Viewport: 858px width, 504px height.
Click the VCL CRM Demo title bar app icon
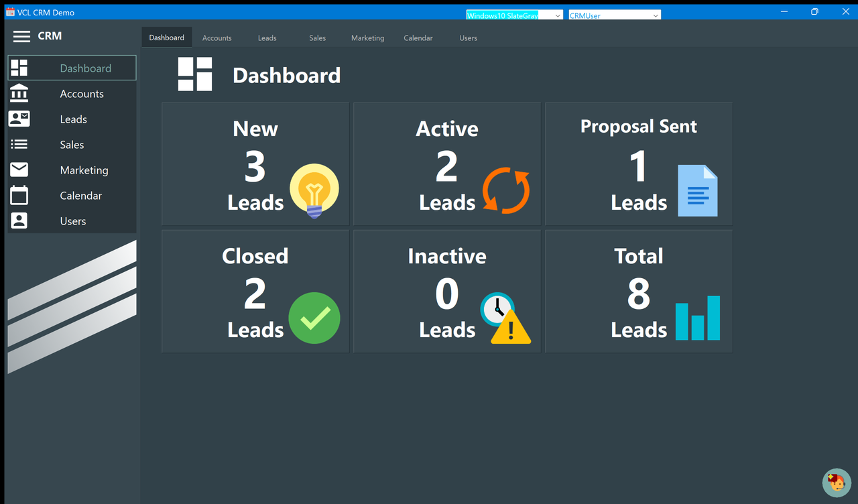click(x=10, y=12)
